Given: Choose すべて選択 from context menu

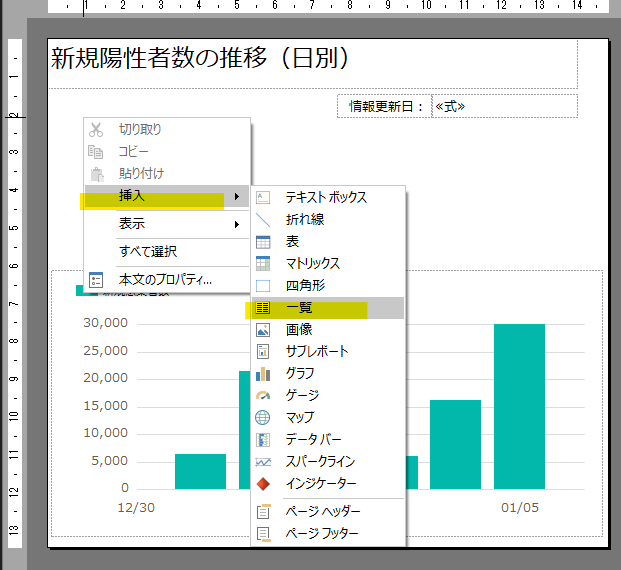Looking at the screenshot, I should click(148, 252).
